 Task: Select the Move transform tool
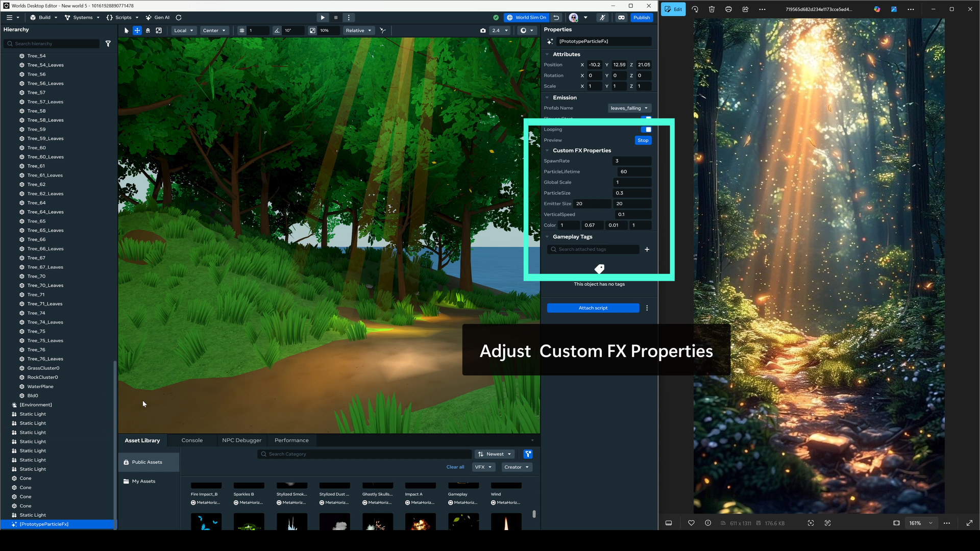137,31
